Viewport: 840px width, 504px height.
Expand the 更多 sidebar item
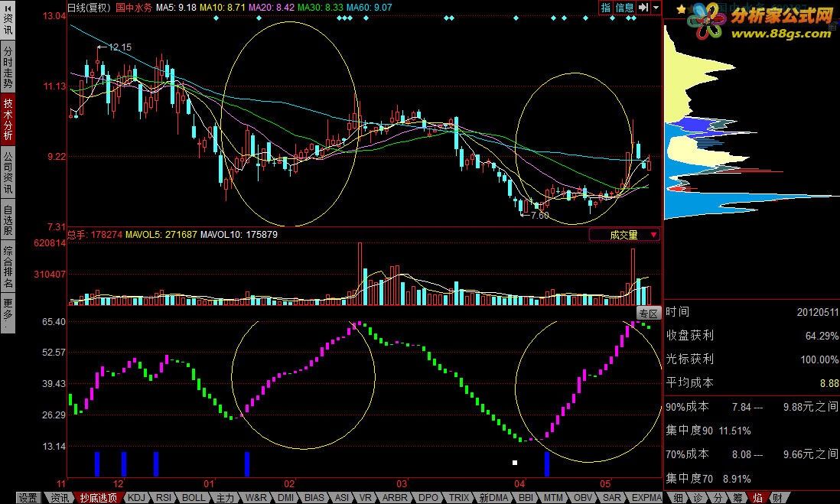8,313
